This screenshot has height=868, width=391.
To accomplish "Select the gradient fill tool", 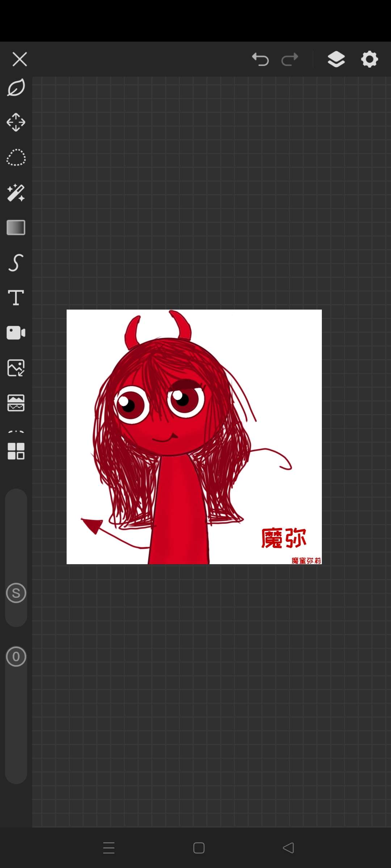I will click(16, 227).
